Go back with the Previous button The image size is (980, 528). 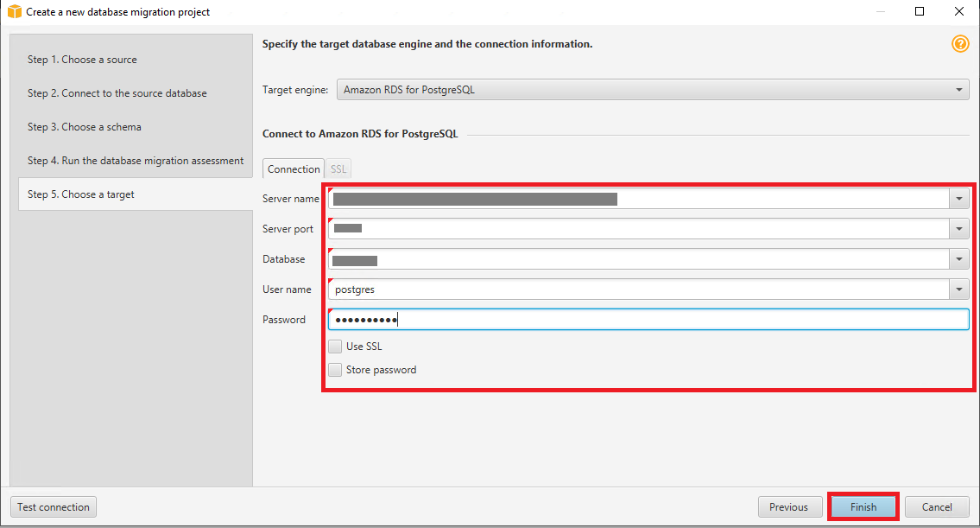coord(788,507)
